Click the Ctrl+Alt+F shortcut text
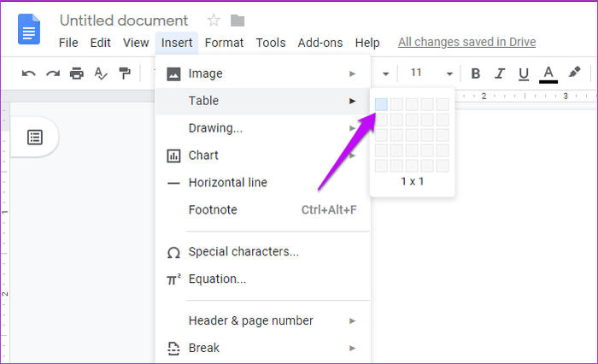Screen dimensions: 598x364 click(329, 210)
